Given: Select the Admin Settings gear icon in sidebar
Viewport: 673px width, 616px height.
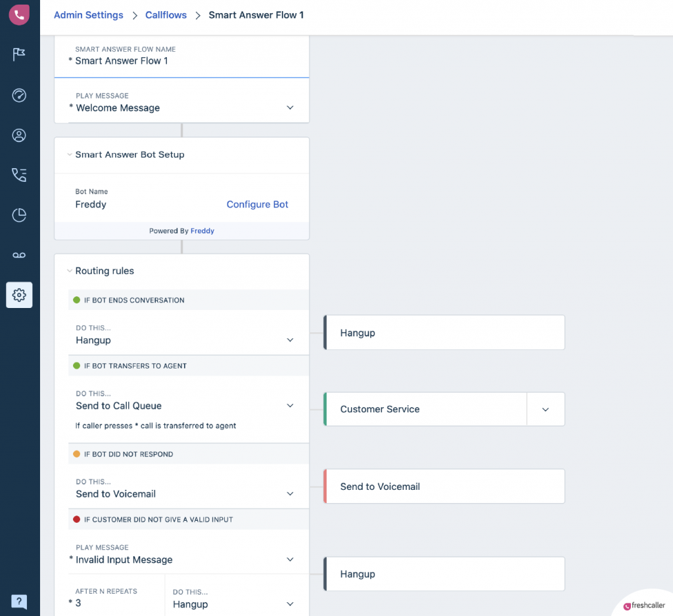Looking at the screenshot, I should click(19, 295).
